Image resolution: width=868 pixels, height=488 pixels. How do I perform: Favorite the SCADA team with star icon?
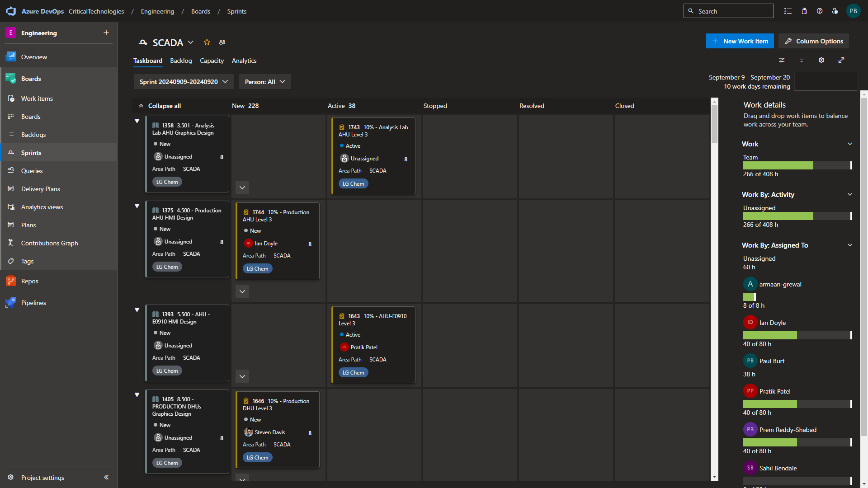(x=207, y=42)
